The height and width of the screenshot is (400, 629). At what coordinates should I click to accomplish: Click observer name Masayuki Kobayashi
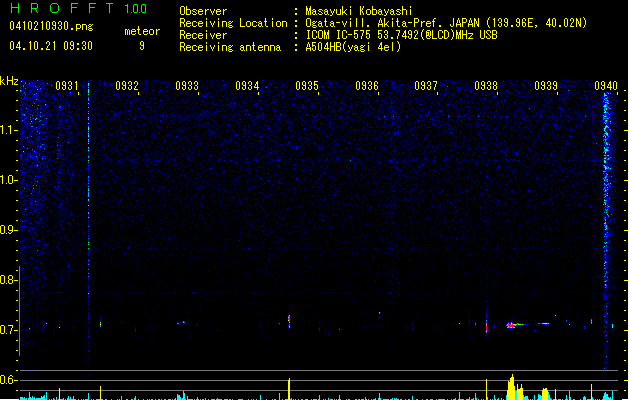pos(359,11)
